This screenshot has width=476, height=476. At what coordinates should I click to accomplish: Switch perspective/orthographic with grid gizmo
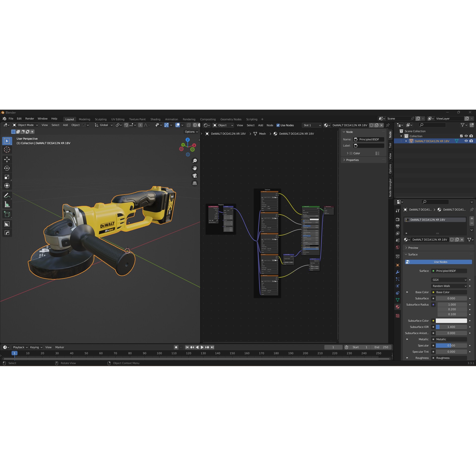pos(195,183)
